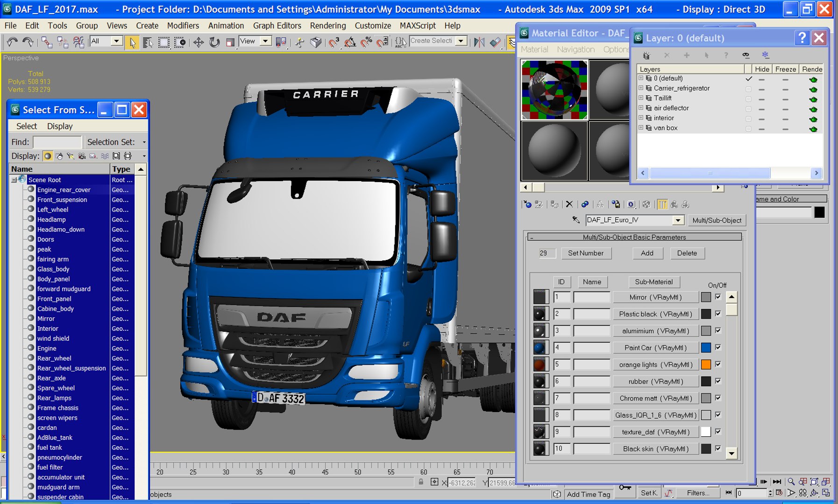
Task: Activate the Select and Rotate tool
Action: (214, 42)
